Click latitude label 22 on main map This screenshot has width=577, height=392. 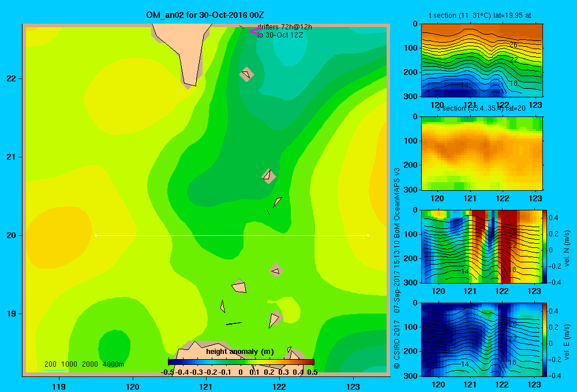[x=12, y=79]
